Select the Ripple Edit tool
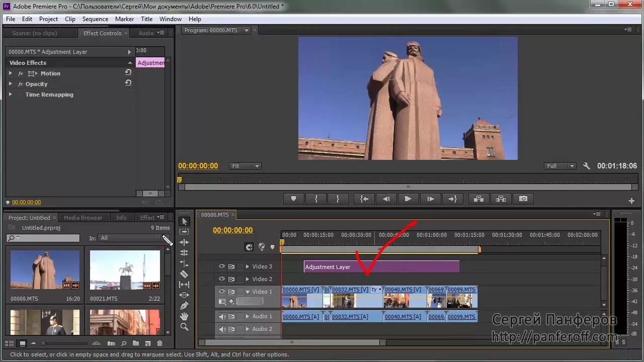 [x=184, y=242]
